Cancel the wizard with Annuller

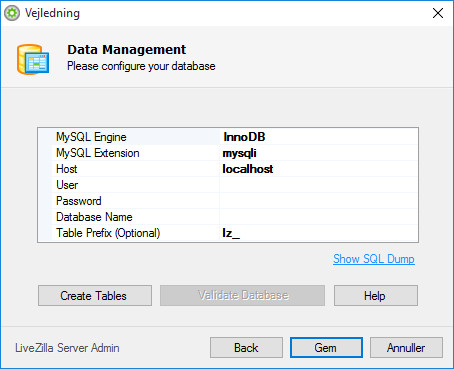[x=406, y=348]
